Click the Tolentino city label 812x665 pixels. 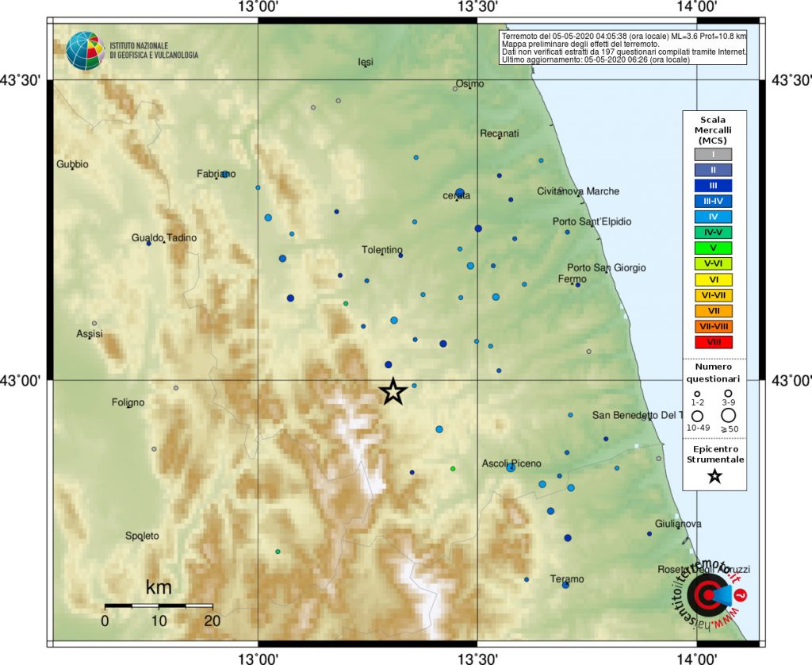pyautogui.click(x=381, y=250)
